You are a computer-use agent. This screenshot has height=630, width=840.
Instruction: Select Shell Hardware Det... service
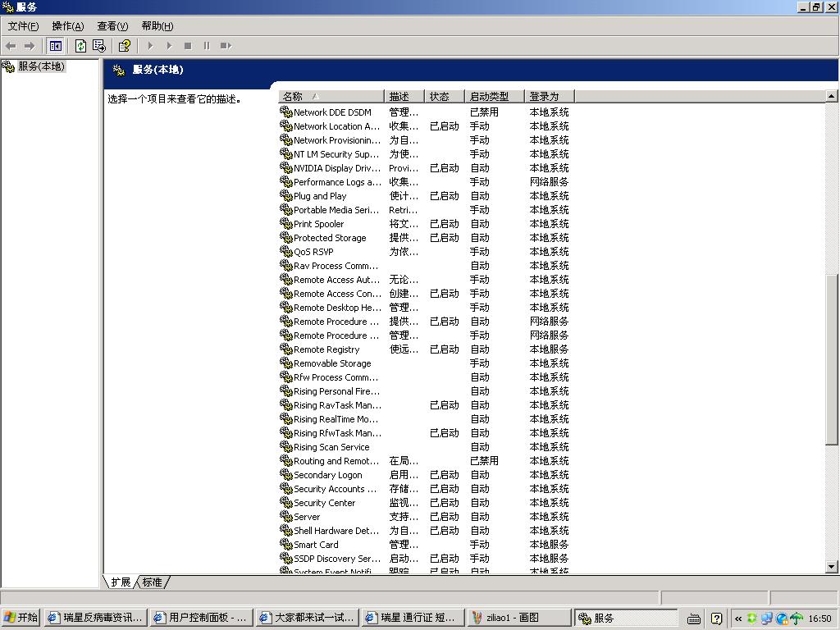click(336, 531)
